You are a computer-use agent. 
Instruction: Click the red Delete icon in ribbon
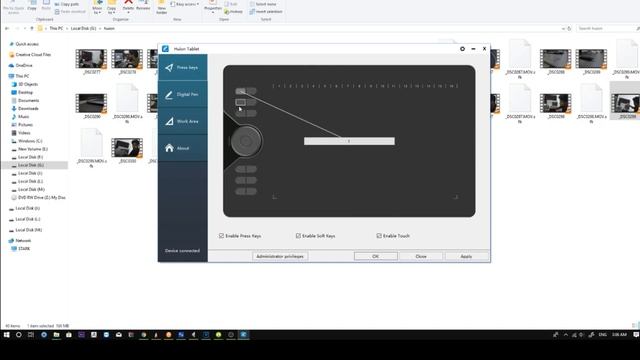[x=129, y=3]
